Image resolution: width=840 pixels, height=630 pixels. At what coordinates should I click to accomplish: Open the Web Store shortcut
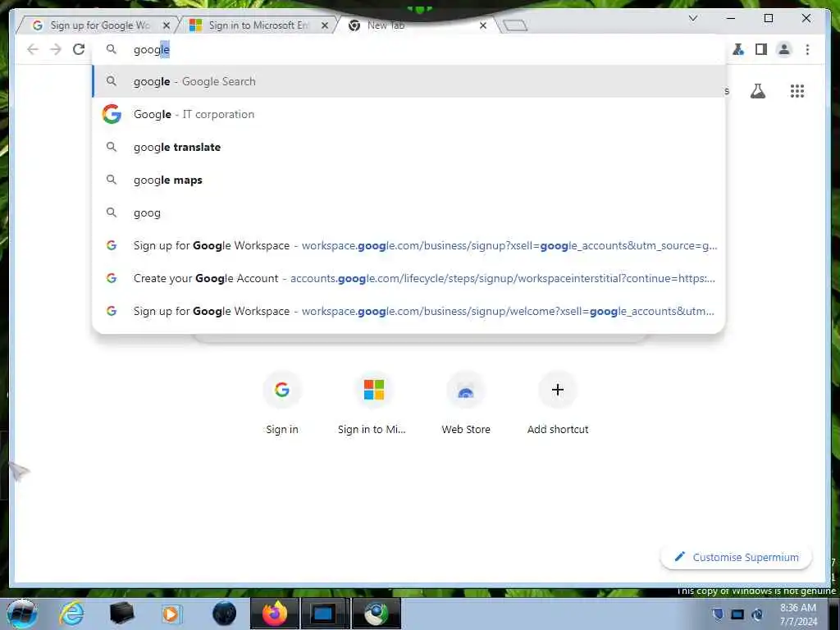466,402
